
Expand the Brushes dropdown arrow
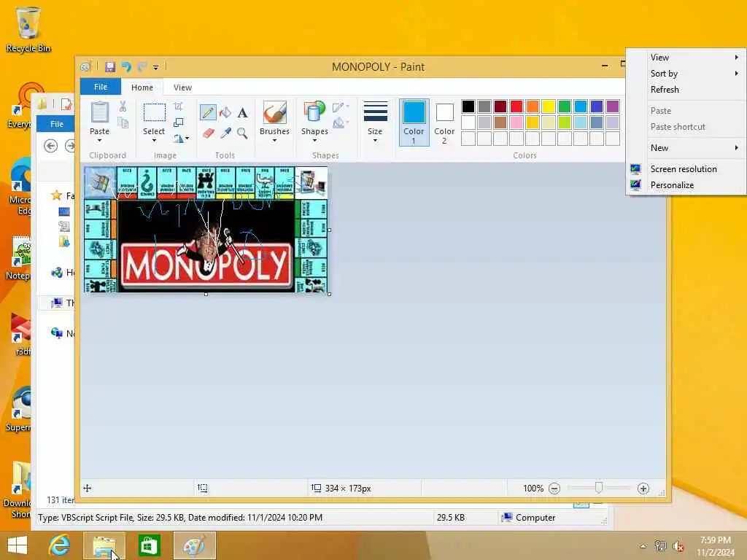[x=274, y=141]
